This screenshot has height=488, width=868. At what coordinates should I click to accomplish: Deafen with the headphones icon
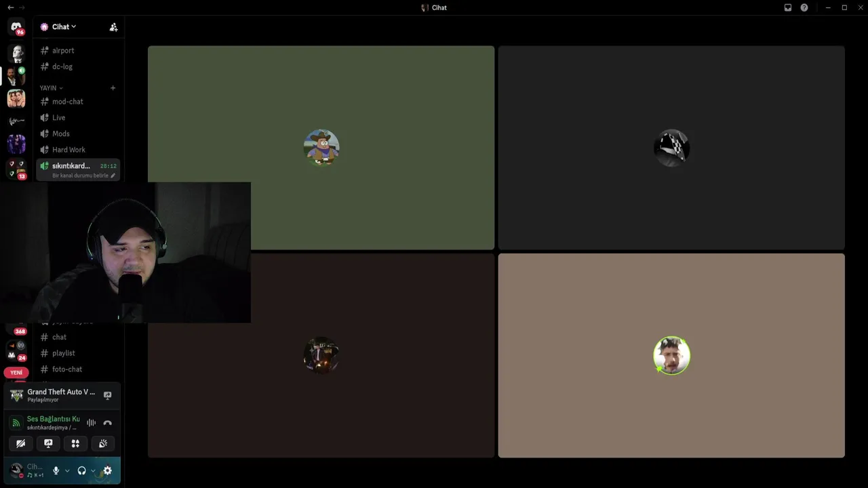(x=81, y=470)
